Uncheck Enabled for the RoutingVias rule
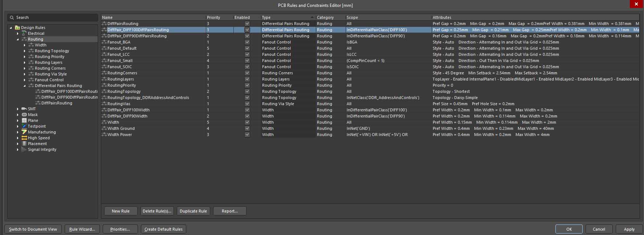 [x=247, y=104]
